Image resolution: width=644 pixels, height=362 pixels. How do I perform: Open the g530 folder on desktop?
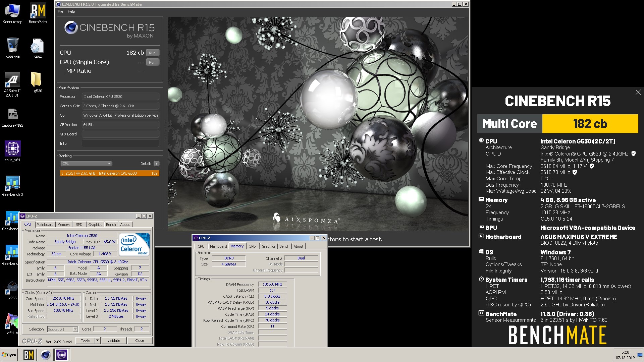pos(38,82)
